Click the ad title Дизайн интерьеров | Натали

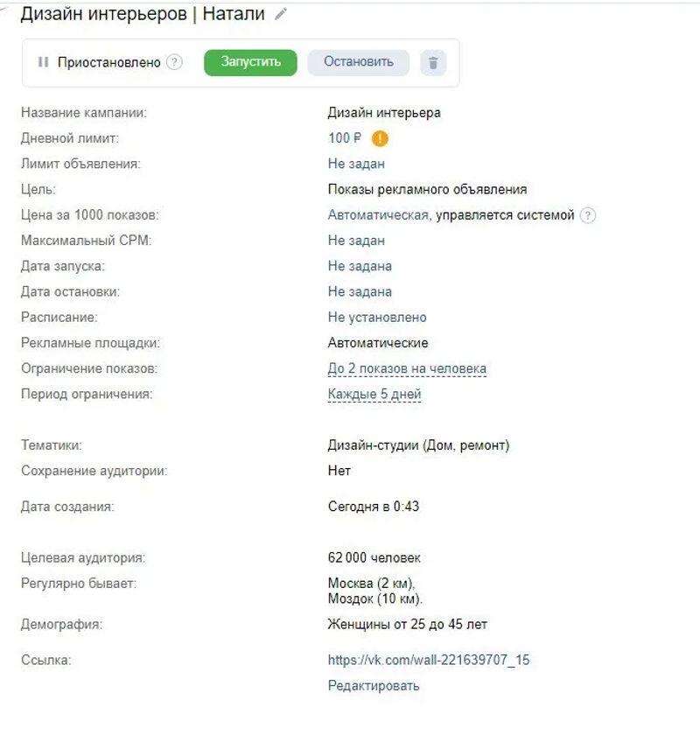click(x=142, y=14)
